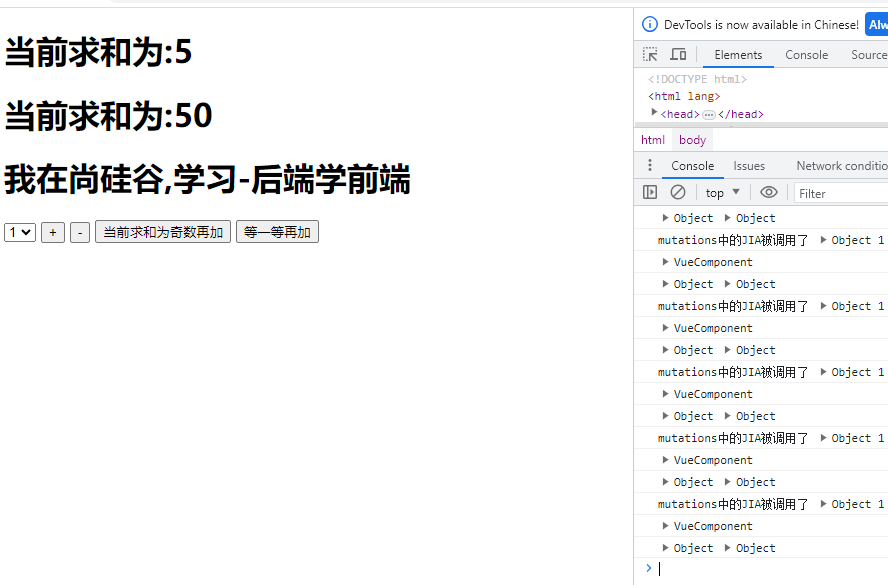This screenshot has width=888, height=585.
Task: Open the top JavaScript context dropdown
Action: (723, 193)
